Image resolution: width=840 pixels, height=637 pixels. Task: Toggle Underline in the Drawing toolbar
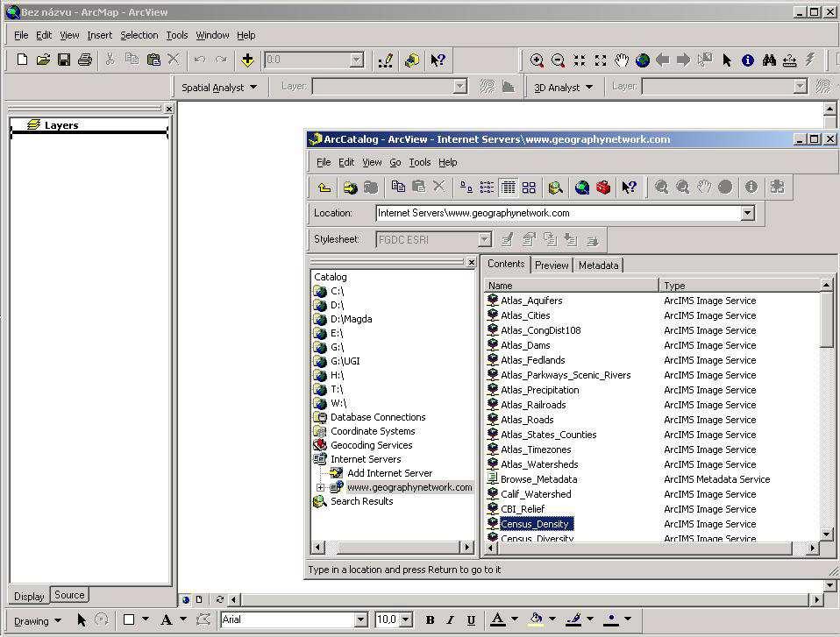(x=471, y=619)
